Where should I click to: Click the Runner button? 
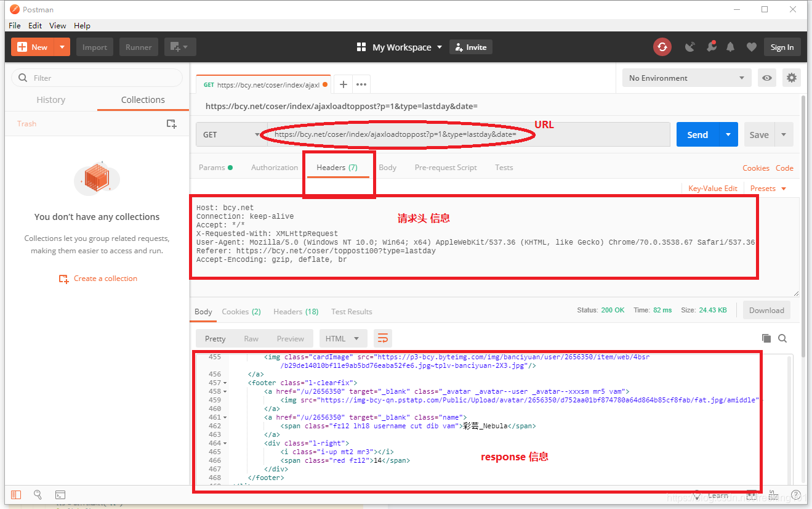tap(139, 47)
